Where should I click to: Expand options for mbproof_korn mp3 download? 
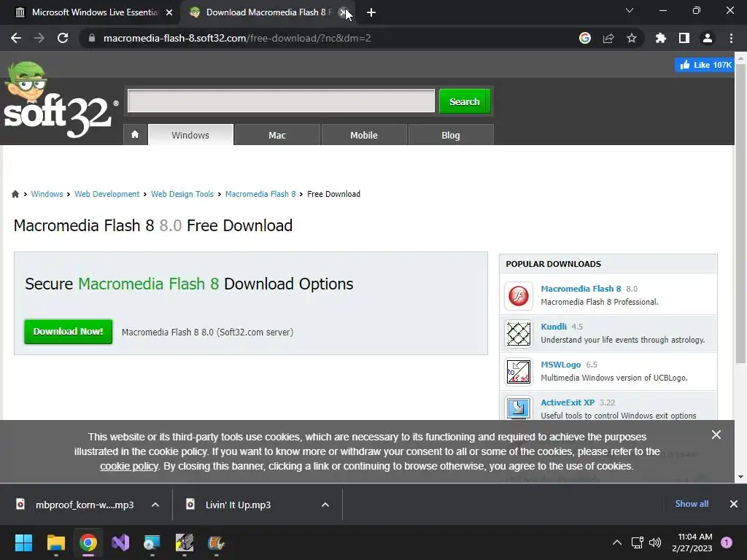point(155,505)
